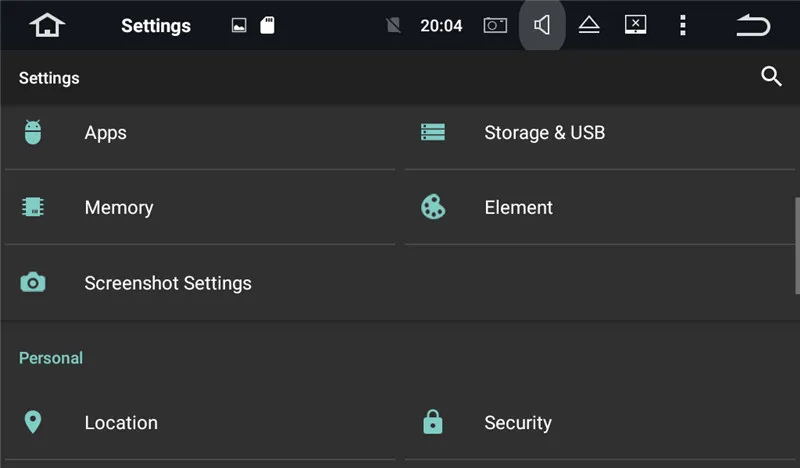Tap the home icon in top bar
Image resolution: width=800 pixels, height=468 pixels.
(46, 25)
